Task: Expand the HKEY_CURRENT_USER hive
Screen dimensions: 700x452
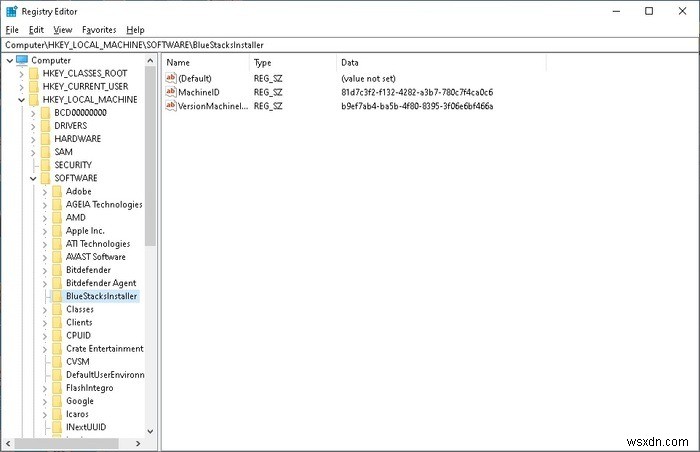Action: (x=21, y=87)
